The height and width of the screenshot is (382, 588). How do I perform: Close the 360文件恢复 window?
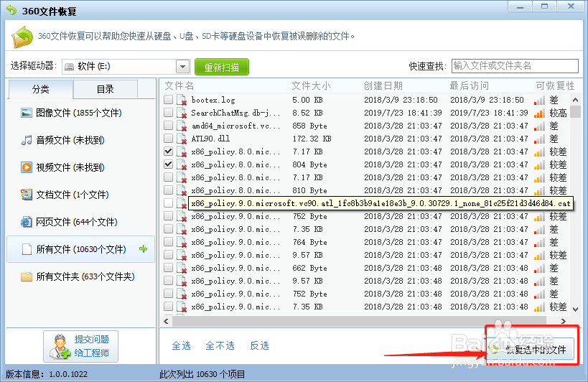(x=570, y=6)
